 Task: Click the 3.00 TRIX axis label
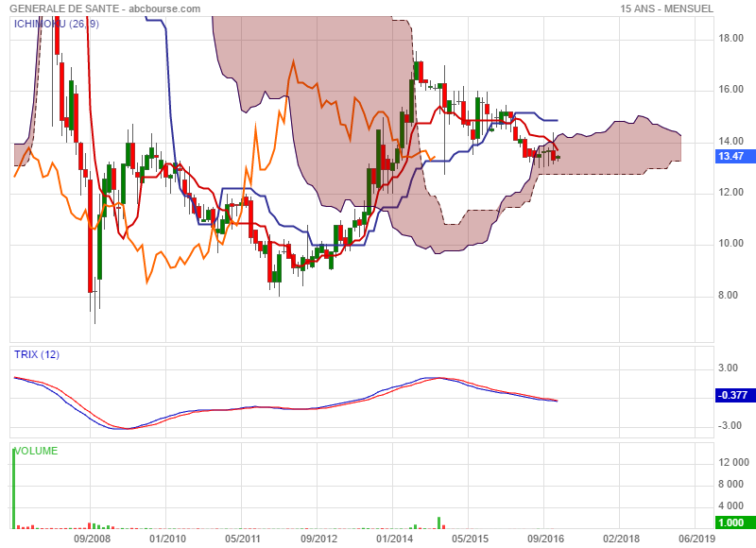coord(728,368)
